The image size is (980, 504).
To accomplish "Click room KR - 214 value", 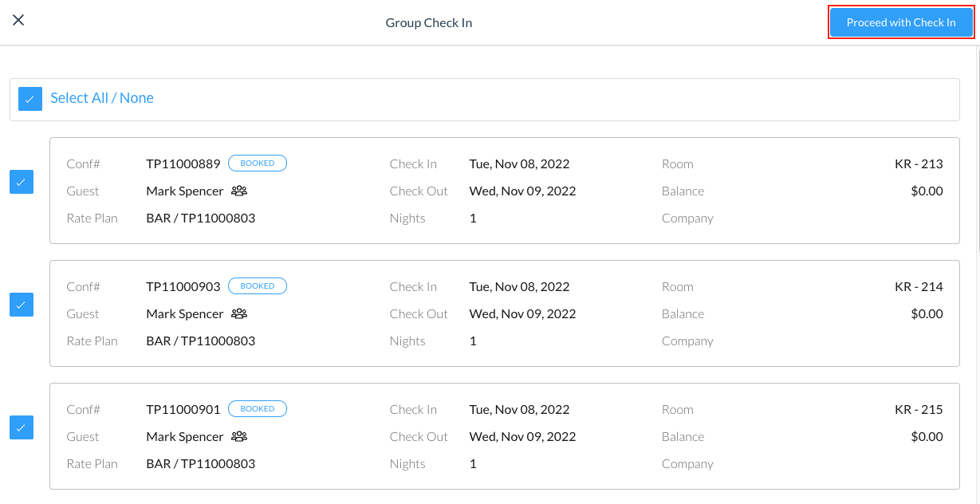I will tap(919, 287).
